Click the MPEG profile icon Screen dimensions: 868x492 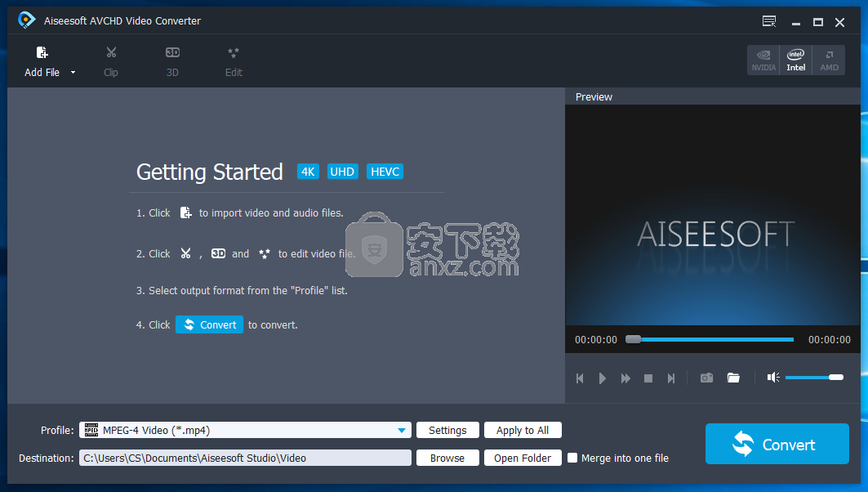tap(91, 430)
